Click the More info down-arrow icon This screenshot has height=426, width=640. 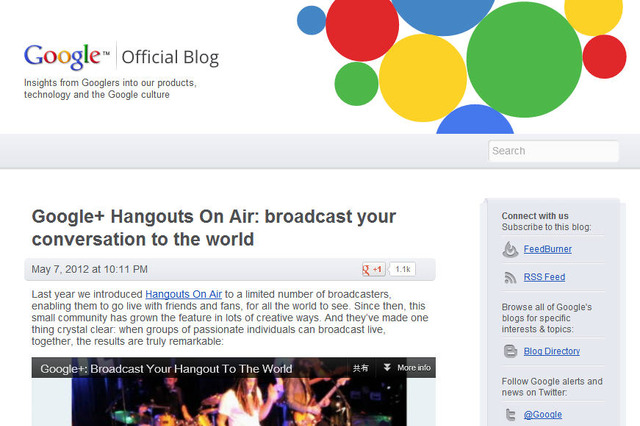tap(387, 368)
